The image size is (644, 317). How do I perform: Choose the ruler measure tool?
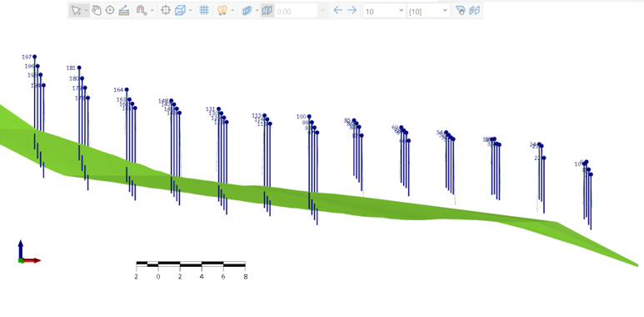(123, 11)
